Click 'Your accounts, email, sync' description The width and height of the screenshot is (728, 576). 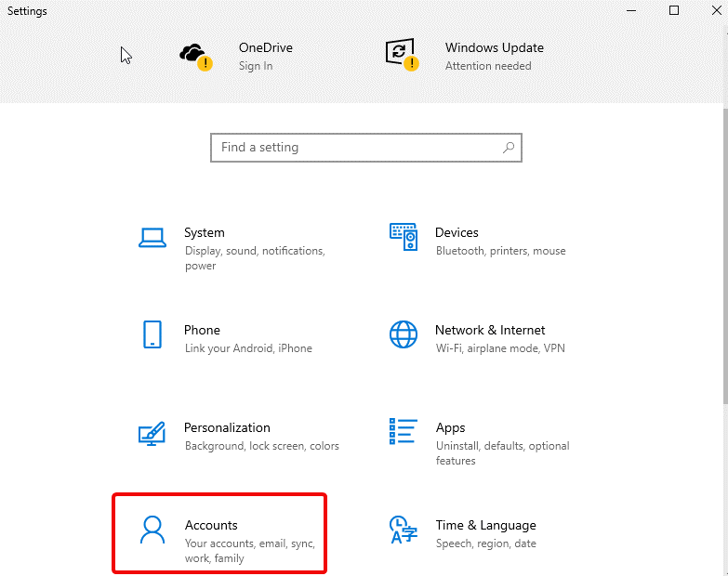coord(250,551)
